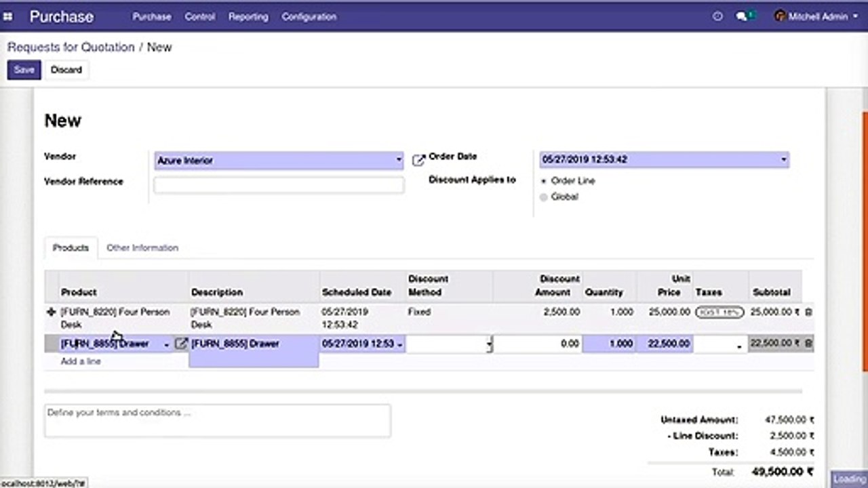Image resolution: width=868 pixels, height=488 pixels.
Task: Click the Fixed discount method cell
Action: coord(419,312)
